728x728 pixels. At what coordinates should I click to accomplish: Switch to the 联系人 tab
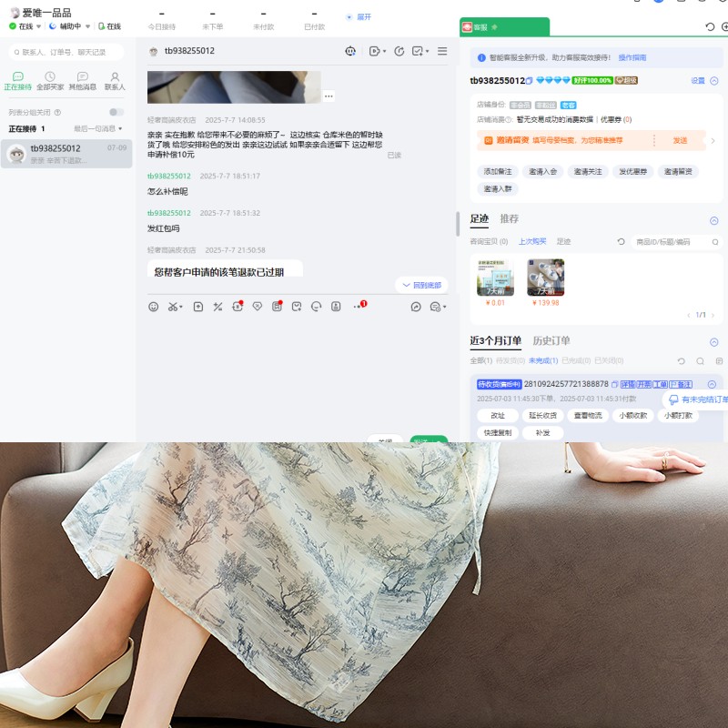click(x=115, y=81)
